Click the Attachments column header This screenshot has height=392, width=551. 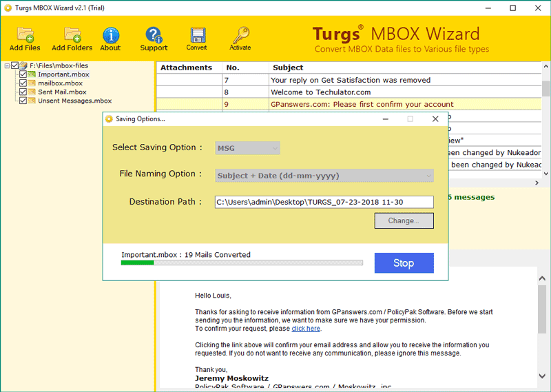[189, 68]
